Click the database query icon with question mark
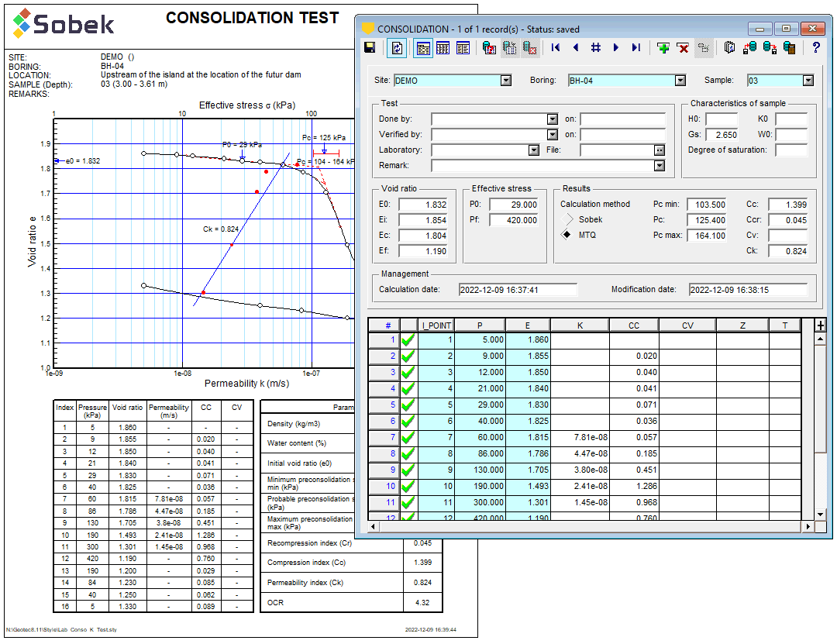 coord(489,48)
